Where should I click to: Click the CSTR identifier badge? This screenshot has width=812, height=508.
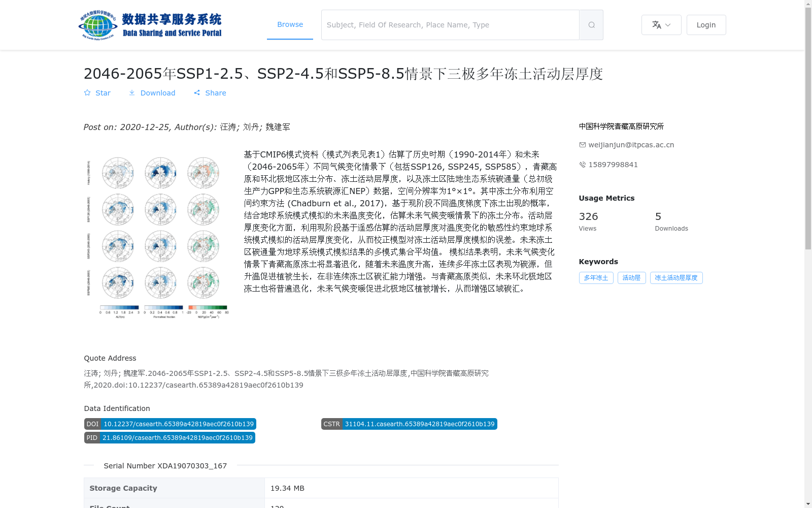coord(409,424)
